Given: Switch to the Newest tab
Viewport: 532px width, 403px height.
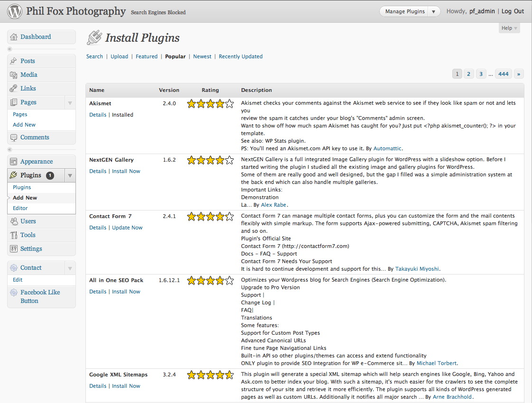Looking at the screenshot, I should tap(202, 56).
